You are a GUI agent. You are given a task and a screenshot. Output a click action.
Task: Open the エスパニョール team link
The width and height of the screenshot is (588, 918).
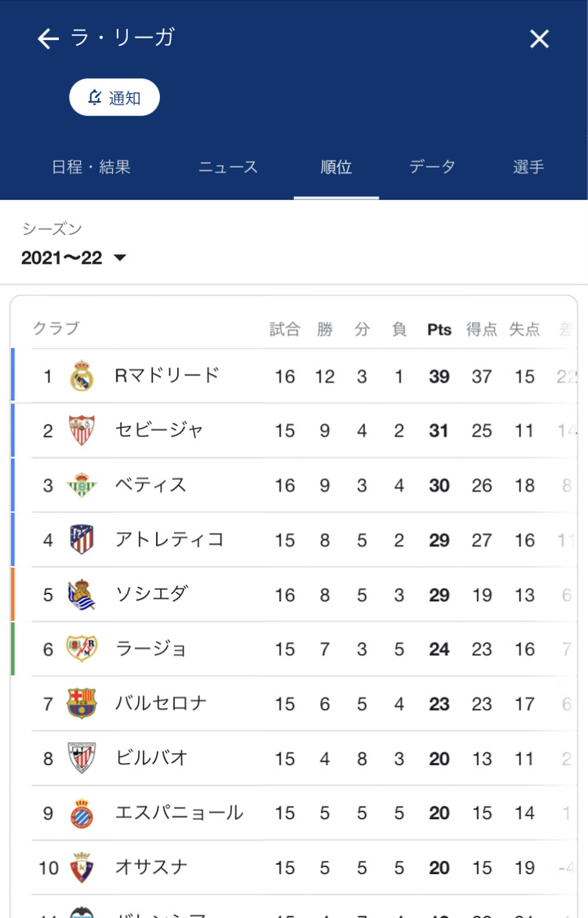[179, 813]
